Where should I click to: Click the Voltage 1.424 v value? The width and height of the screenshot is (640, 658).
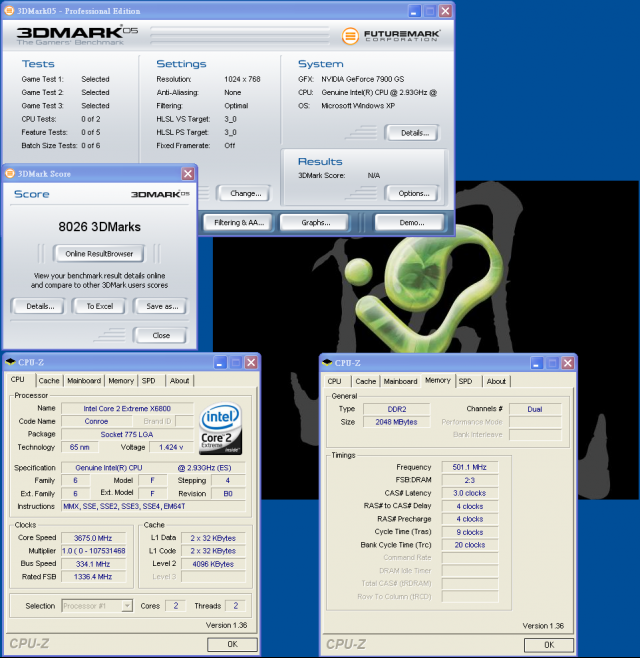coord(171,447)
